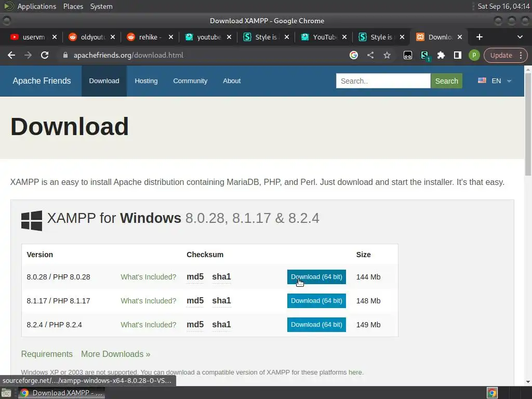Toggle the Chrome side panel icon

458,55
